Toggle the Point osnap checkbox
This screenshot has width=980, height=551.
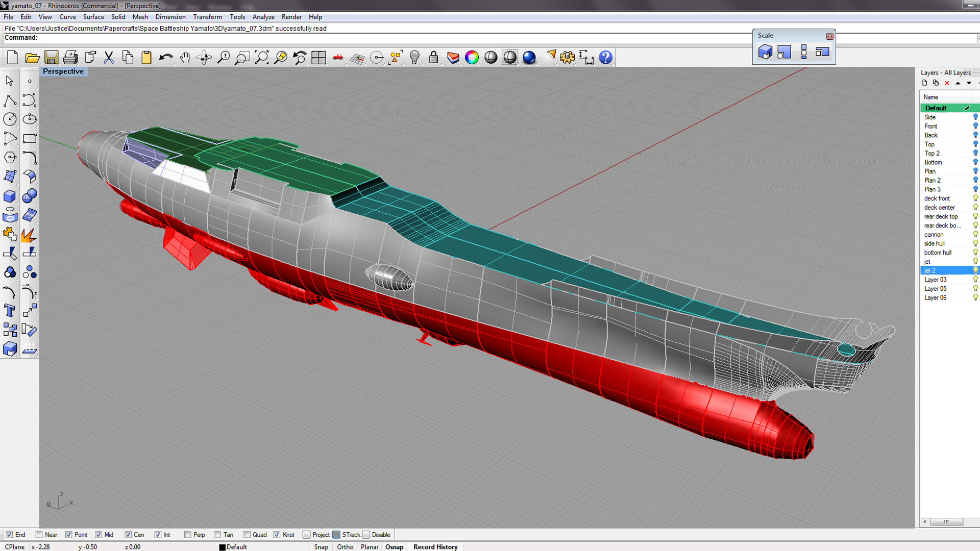pyautogui.click(x=68, y=535)
